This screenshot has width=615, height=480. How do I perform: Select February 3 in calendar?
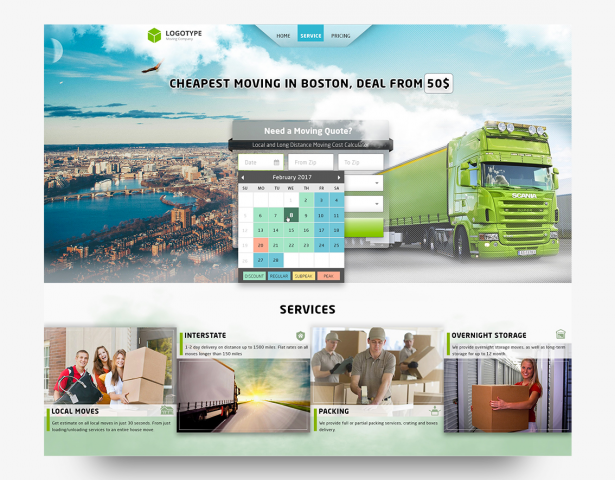pyautogui.click(x=321, y=200)
